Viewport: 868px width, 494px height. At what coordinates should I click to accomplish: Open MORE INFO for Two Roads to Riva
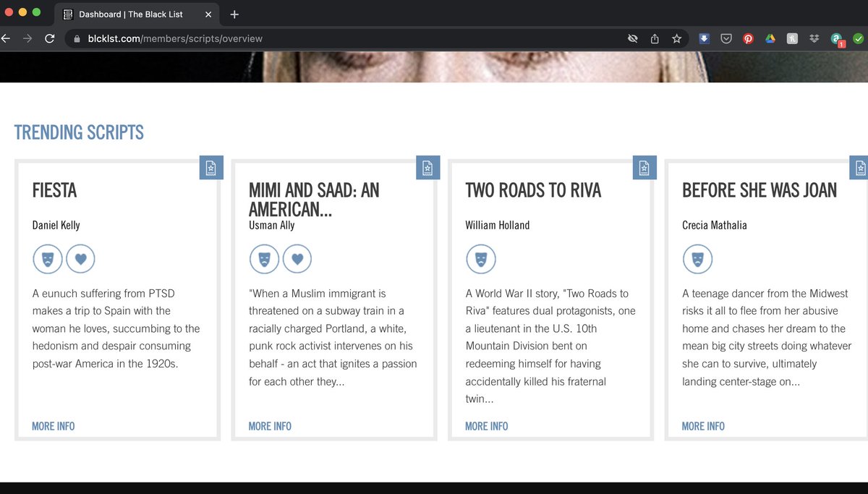coord(487,426)
